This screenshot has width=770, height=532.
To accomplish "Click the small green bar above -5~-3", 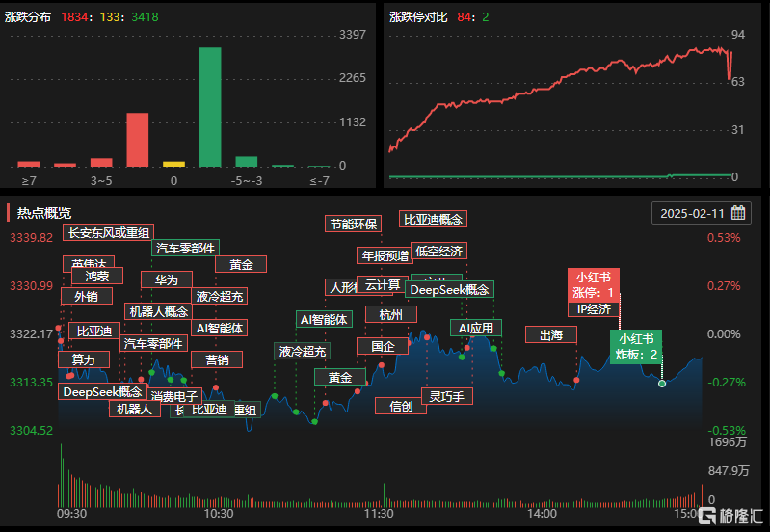I will [247, 162].
